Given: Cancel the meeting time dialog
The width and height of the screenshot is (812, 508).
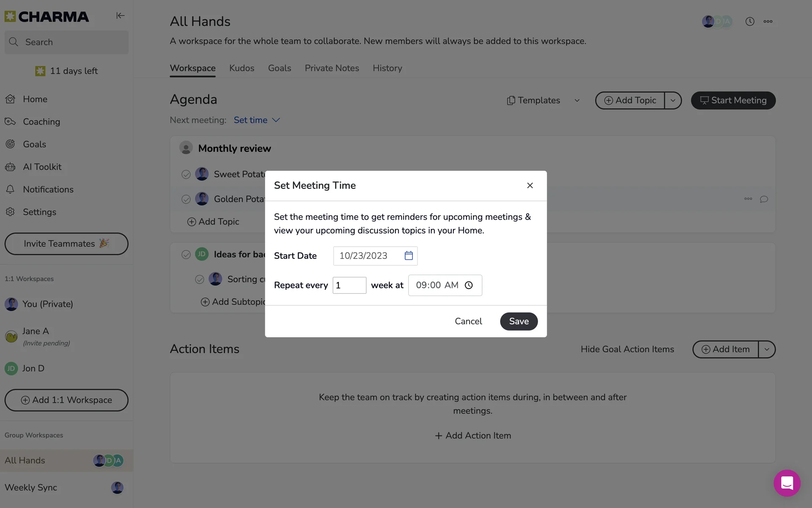Looking at the screenshot, I should click(468, 321).
